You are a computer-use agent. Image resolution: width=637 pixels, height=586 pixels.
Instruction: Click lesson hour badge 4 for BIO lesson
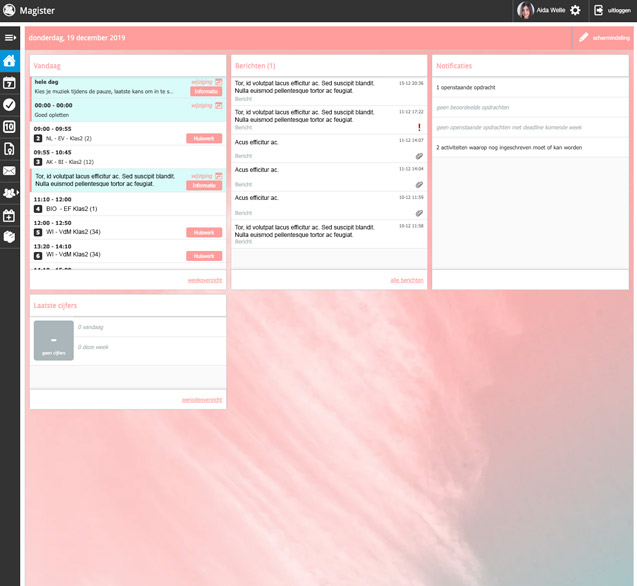point(38,209)
